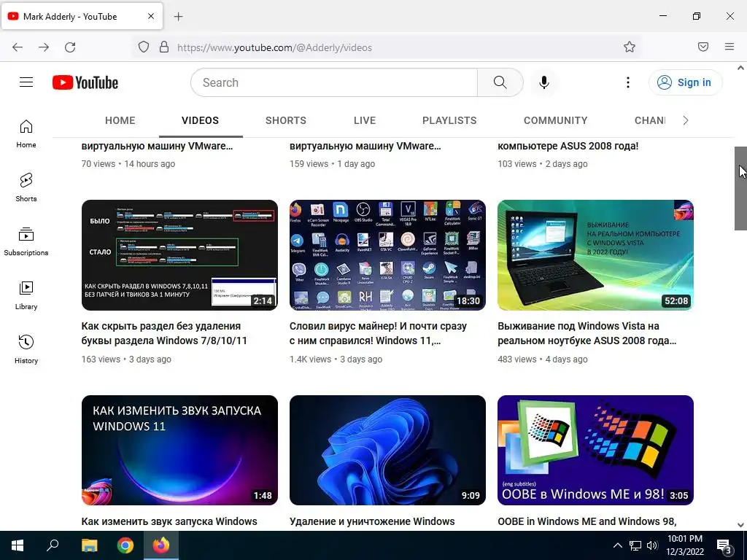Open the 2:14 hide partition video thumbnail

(x=179, y=255)
